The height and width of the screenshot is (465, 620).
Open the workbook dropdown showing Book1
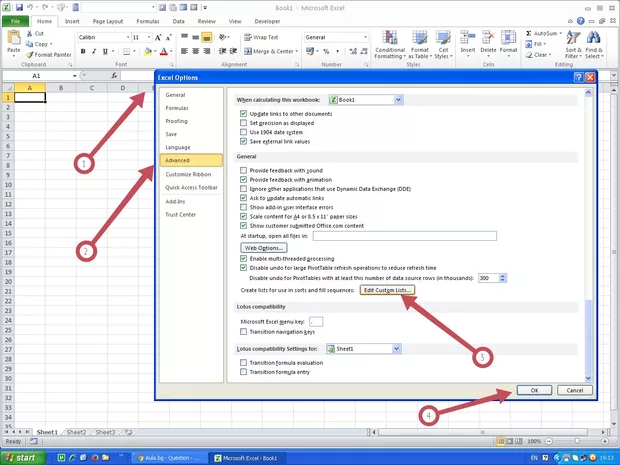[398, 100]
